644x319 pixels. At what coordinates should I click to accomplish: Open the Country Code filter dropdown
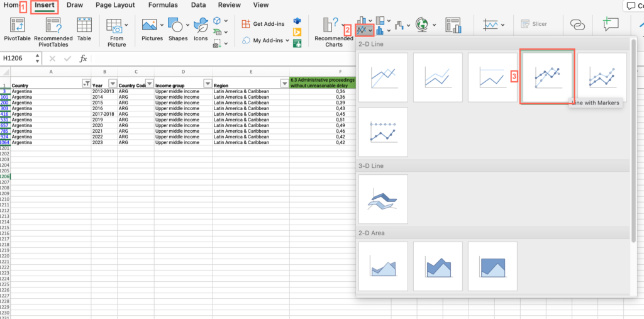[x=150, y=84]
